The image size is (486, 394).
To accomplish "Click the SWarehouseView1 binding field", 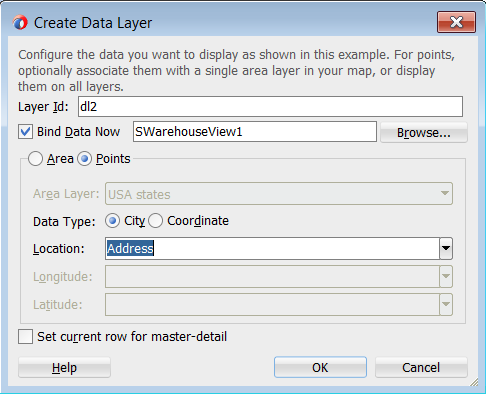I will (x=255, y=132).
